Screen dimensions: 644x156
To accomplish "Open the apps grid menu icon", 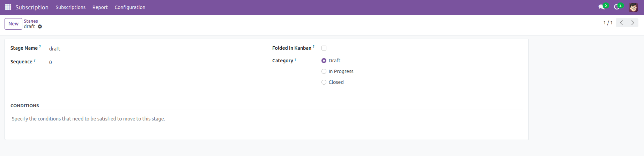I will pos(8,7).
